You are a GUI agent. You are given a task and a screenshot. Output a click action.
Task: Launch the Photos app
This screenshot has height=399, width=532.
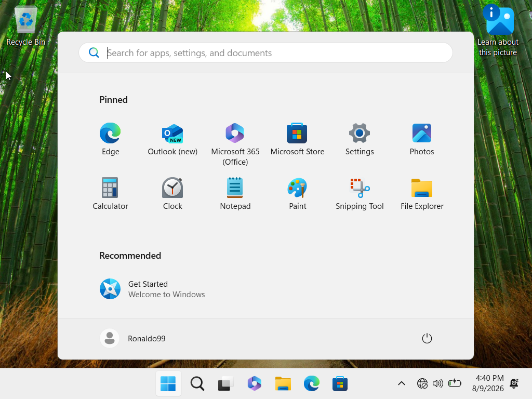422,139
